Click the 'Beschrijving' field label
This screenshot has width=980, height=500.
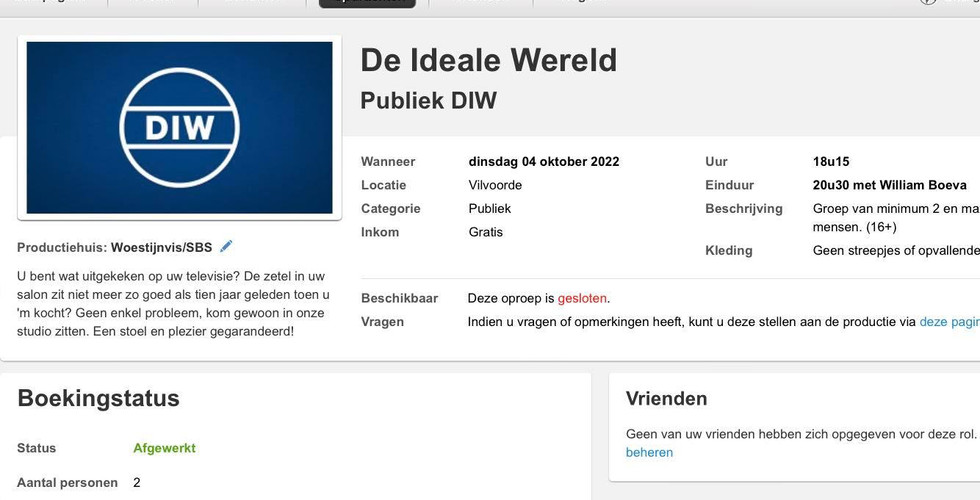[744, 209]
